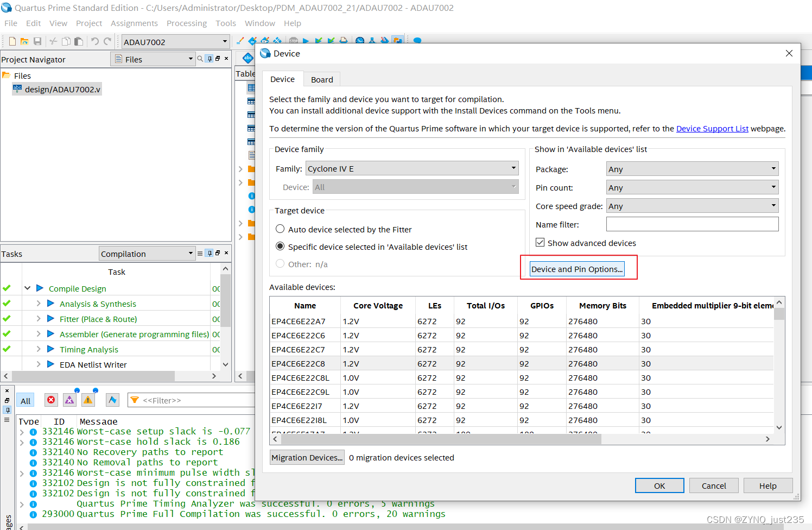The image size is (812, 530).
Task: Open the Tools menu
Action: click(x=226, y=23)
